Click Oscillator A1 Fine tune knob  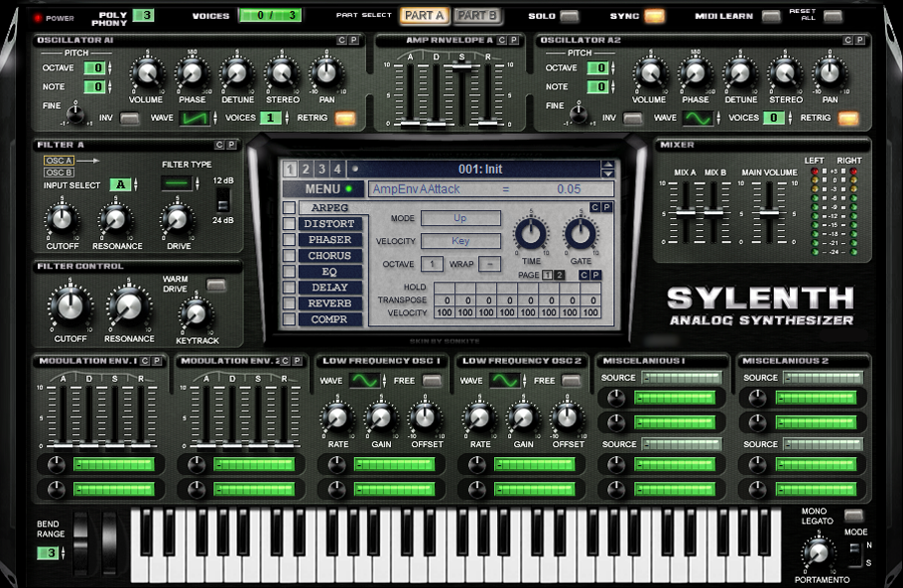pos(75,113)
